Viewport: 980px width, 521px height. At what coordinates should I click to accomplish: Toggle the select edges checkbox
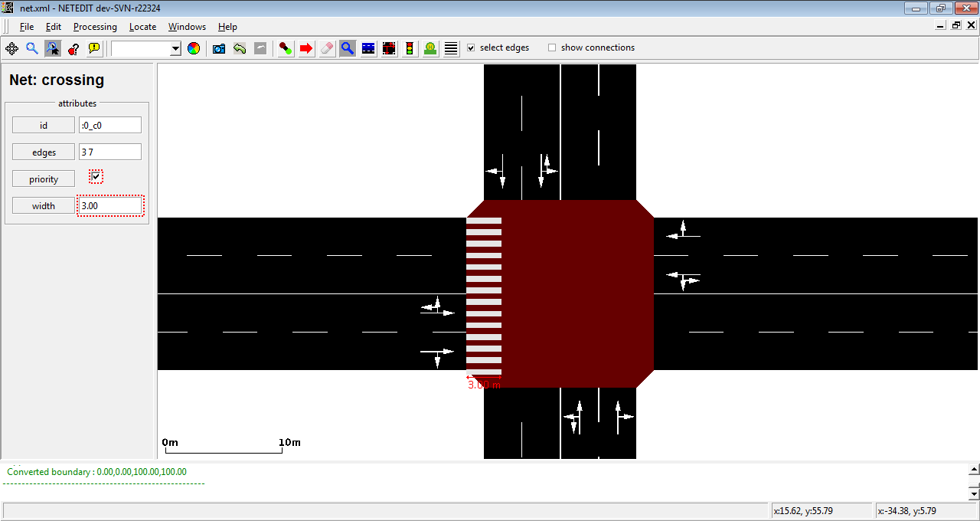coord(471,48)
